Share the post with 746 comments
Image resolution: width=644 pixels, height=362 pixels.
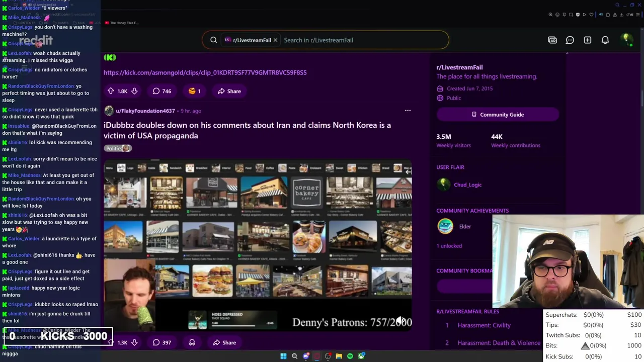pyautogui.click(x=229, y=91)
